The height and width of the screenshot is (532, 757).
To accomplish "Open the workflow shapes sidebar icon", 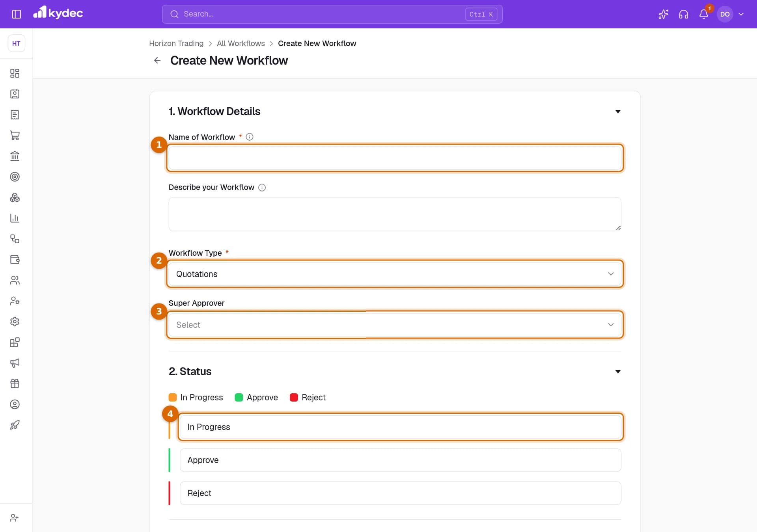I will coord(15,239).
